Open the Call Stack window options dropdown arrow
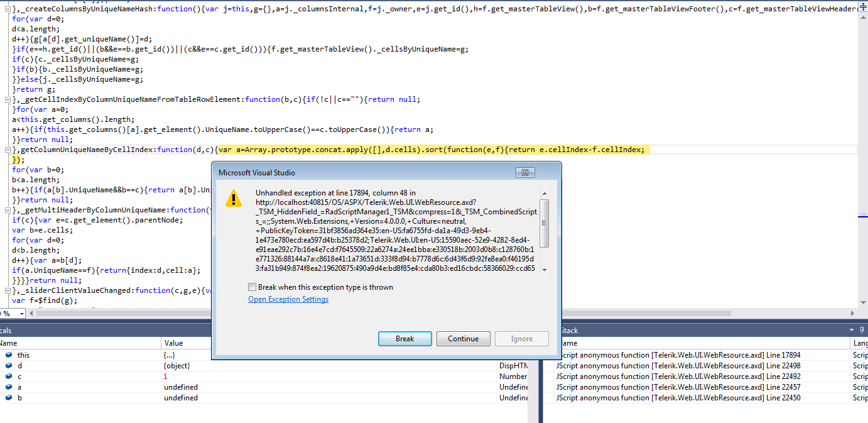The height and width of the screenshot is (423, 868). (851, 330)
